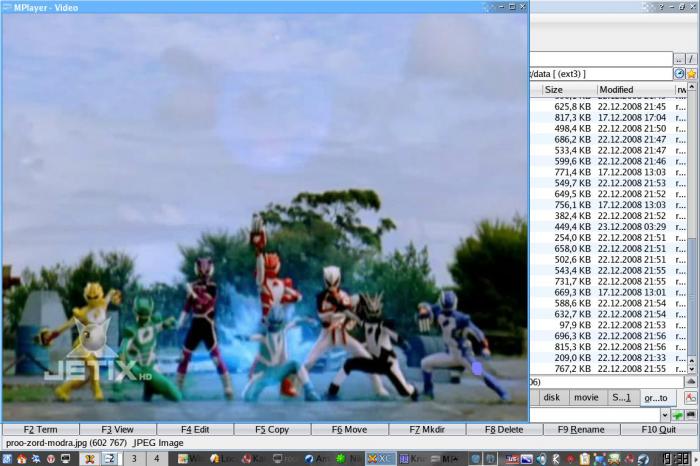Click the F8 Delete button
This screenshot has width=700, height=466.
click(504, 429)
